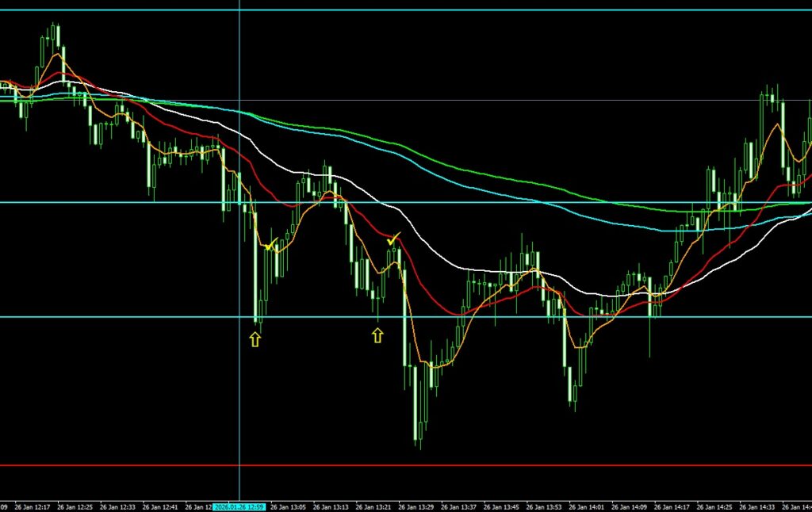Select the red horizontal line at bottom

click(x=476, y=465)
